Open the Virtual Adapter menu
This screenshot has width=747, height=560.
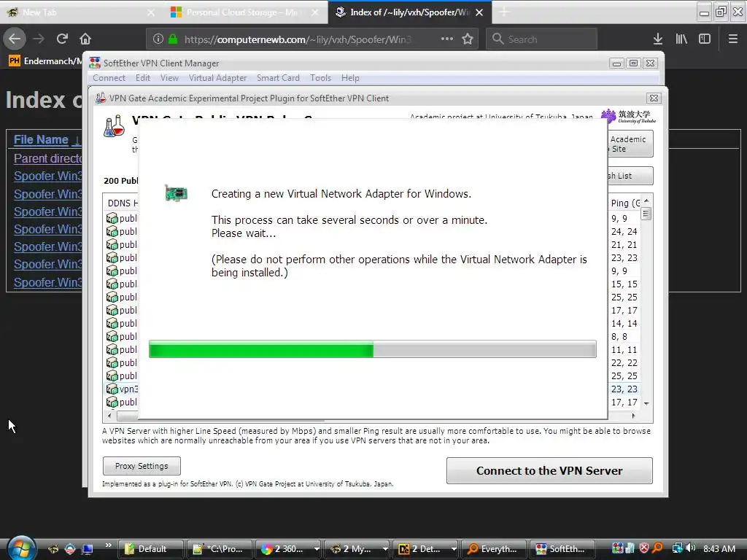tap(217, 77)
